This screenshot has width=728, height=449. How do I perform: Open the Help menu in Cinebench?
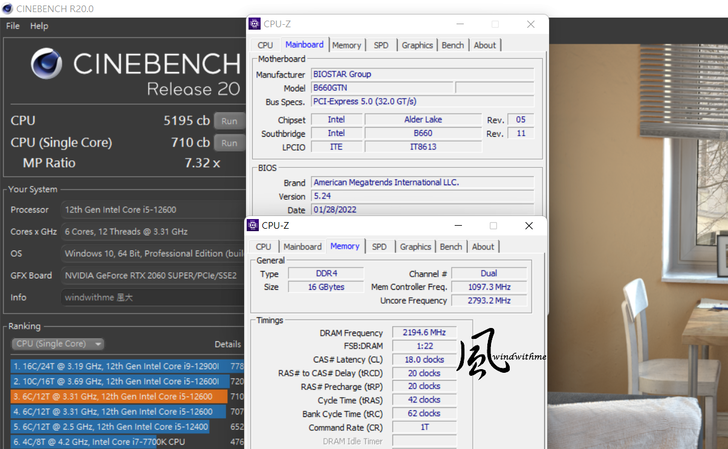39,26
